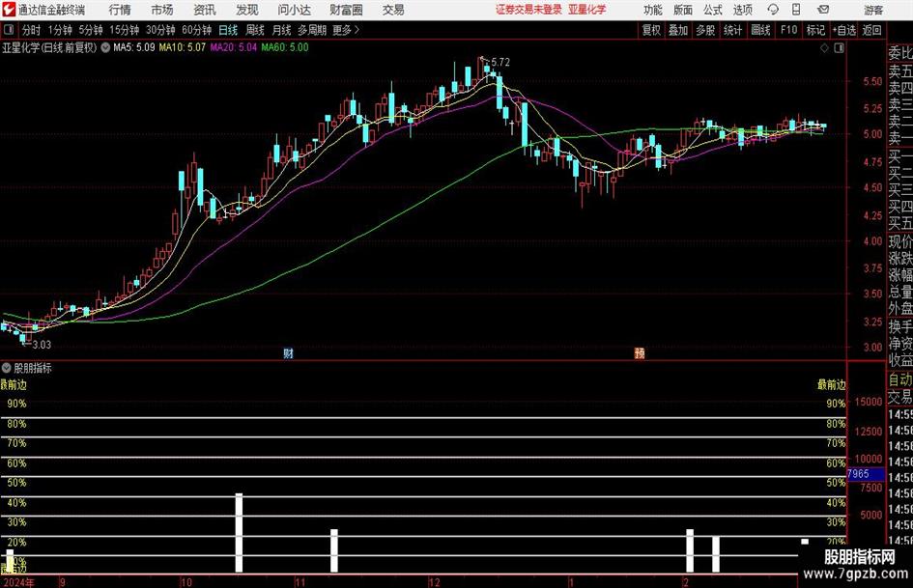Image resolution: width=913 pixels, height=588 pixels.
Task: Open the 选项 menu
Action: click(742, 10)
